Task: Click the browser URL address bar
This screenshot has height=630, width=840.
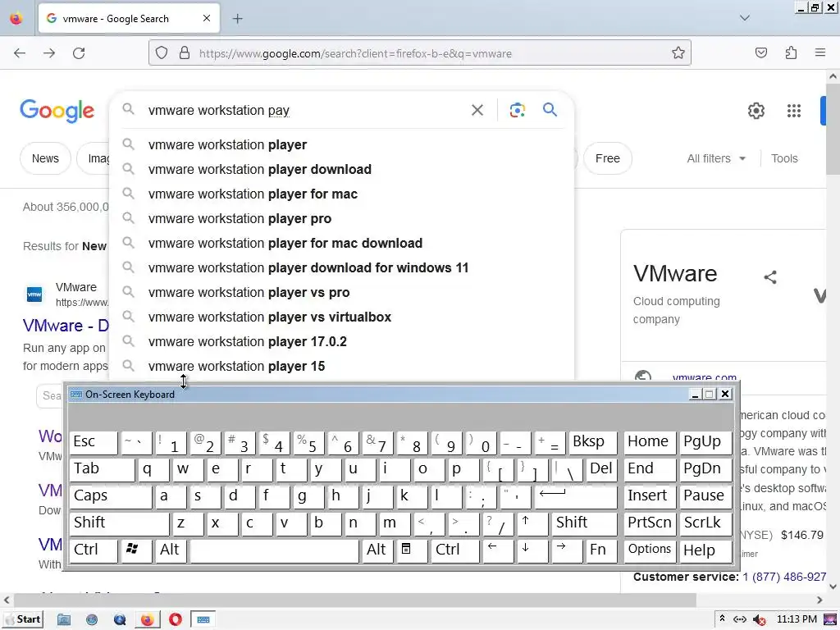Action: [x=419, y=53]
